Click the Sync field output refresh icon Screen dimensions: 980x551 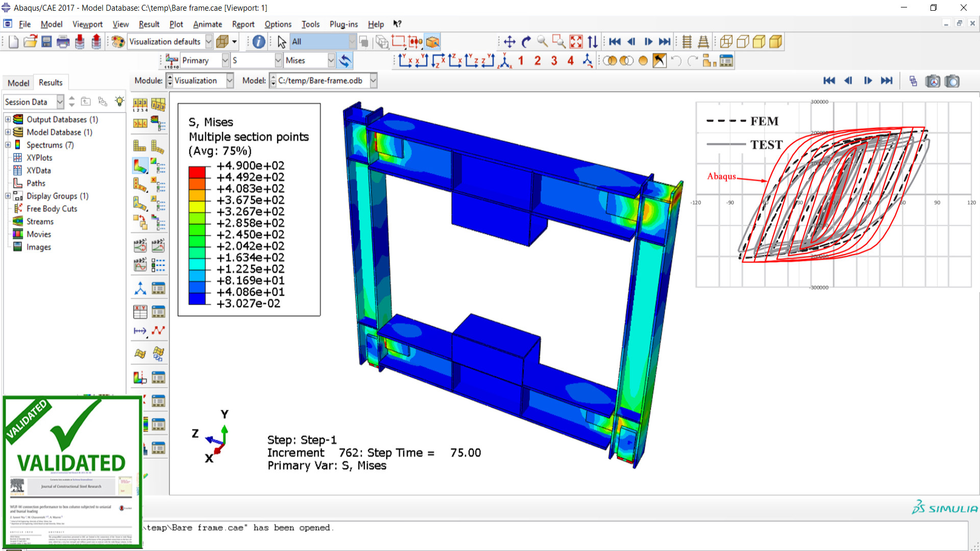coord(346,61)
